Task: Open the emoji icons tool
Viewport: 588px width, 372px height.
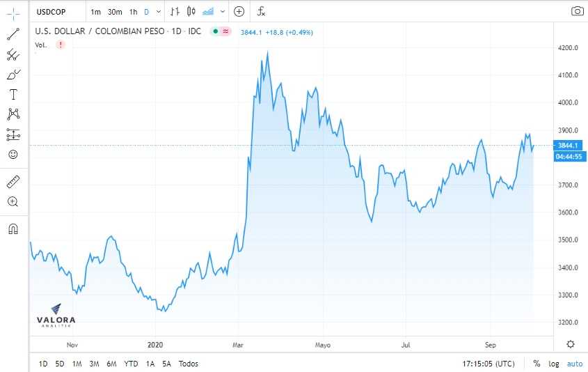Action: pyautogui.click(x=13, y=154)
